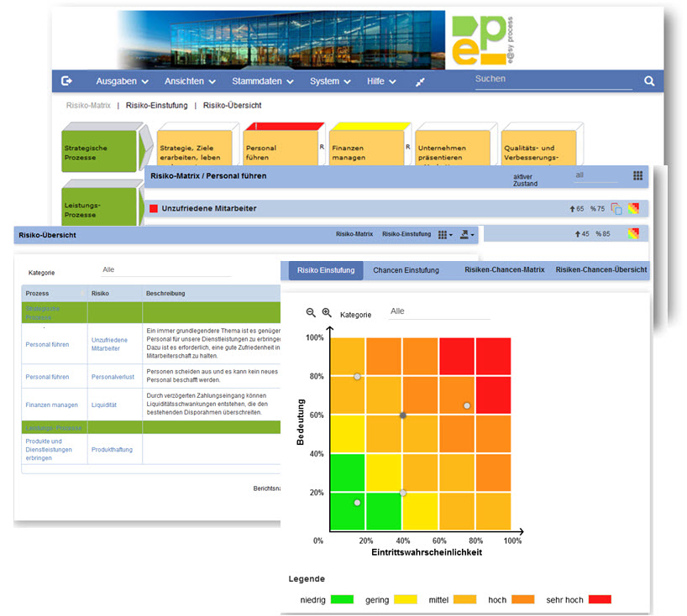Click the logout icon in the navbar
This screenshot has width=687, height=616.
pos(67,81)
